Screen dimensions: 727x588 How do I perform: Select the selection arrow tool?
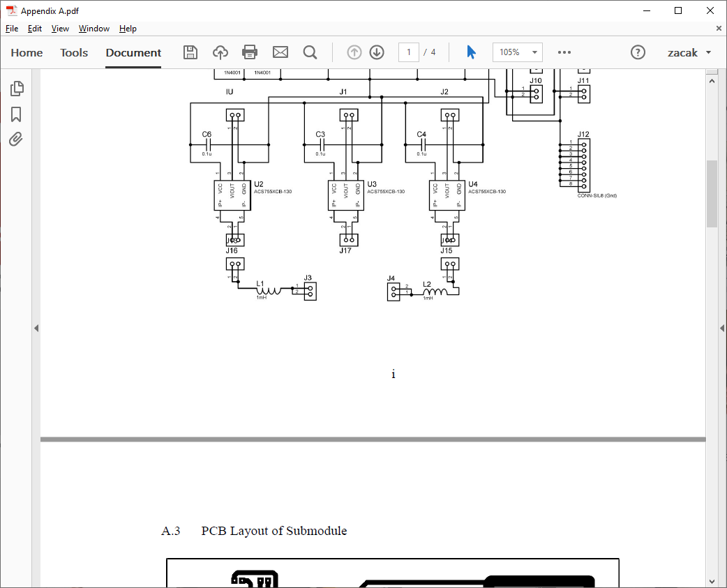(471, 52)
